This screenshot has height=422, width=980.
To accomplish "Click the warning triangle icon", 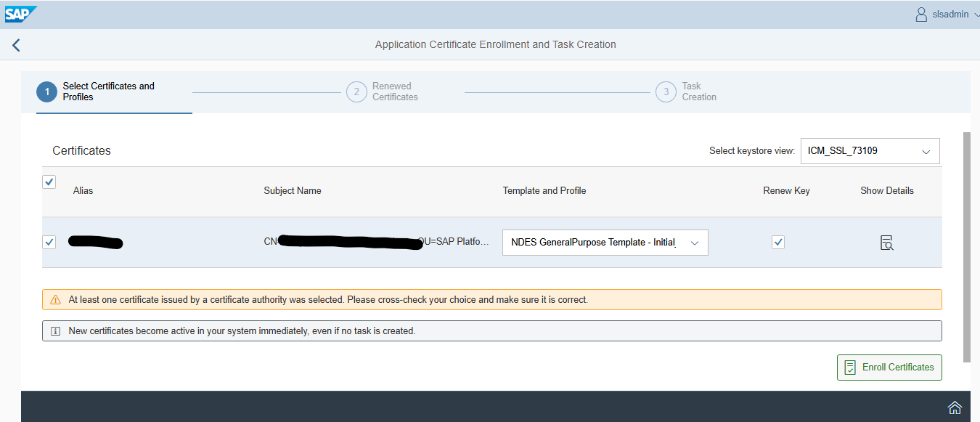I will click(x=56, y=299).
